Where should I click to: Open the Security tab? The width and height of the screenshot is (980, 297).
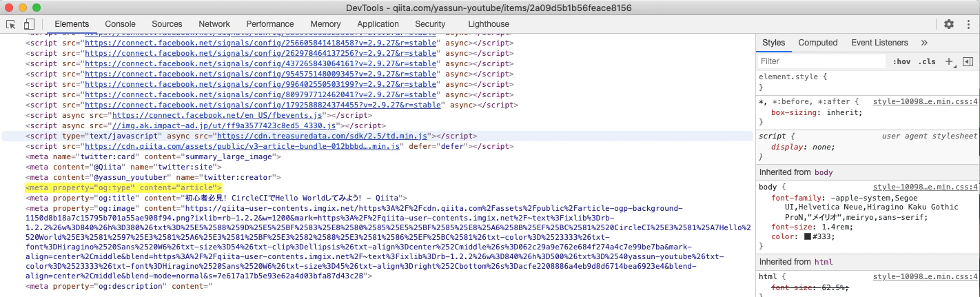[x=430, y=24]
